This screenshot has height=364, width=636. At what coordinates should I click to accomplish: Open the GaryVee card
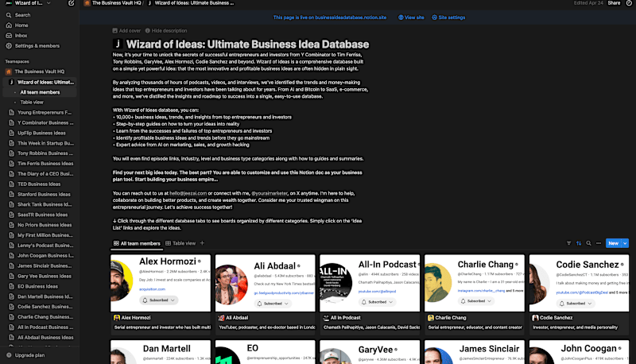click(x=370, y=352)
